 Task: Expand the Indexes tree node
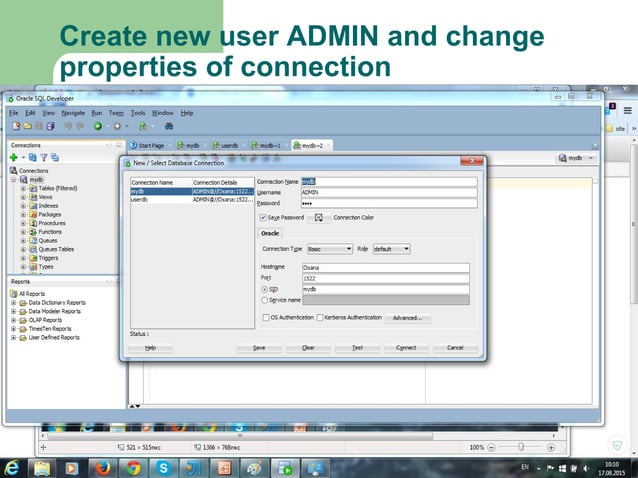coord(23,206)
